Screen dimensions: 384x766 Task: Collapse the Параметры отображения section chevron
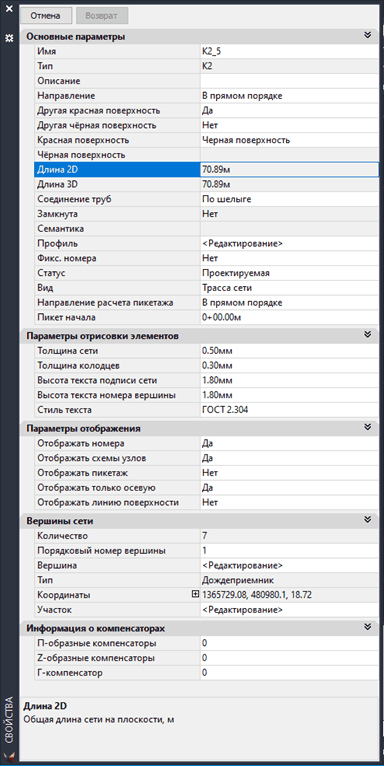tap(368, 428)
